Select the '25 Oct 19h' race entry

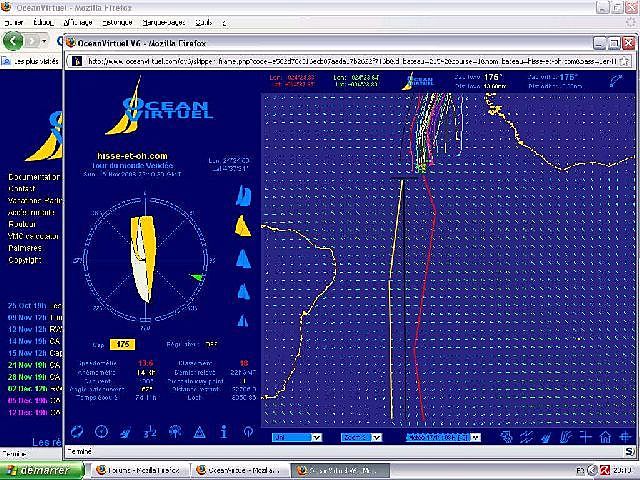pos(34,305)
